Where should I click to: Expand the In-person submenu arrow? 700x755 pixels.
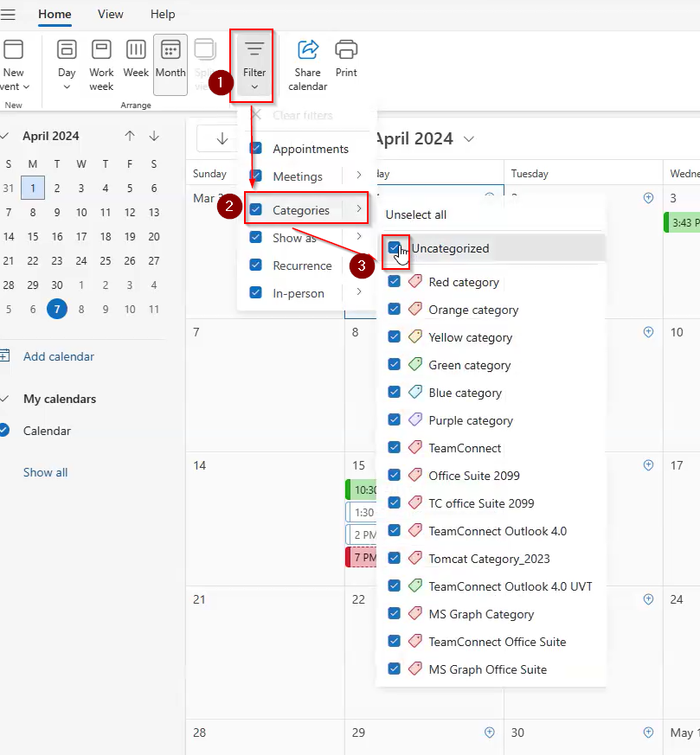tap(359, 291)
